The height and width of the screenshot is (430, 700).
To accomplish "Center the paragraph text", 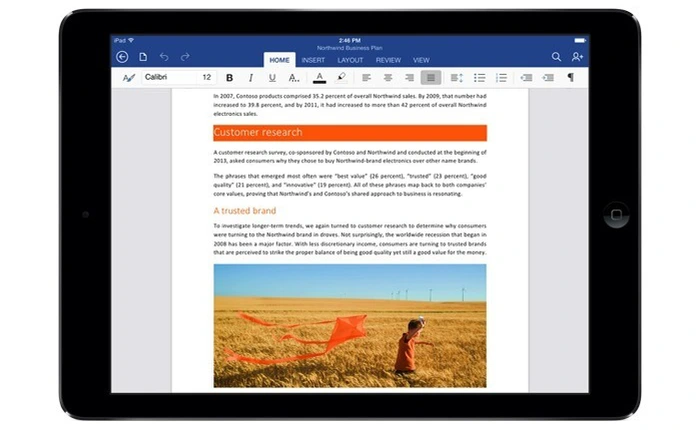I will click(388, 78).
